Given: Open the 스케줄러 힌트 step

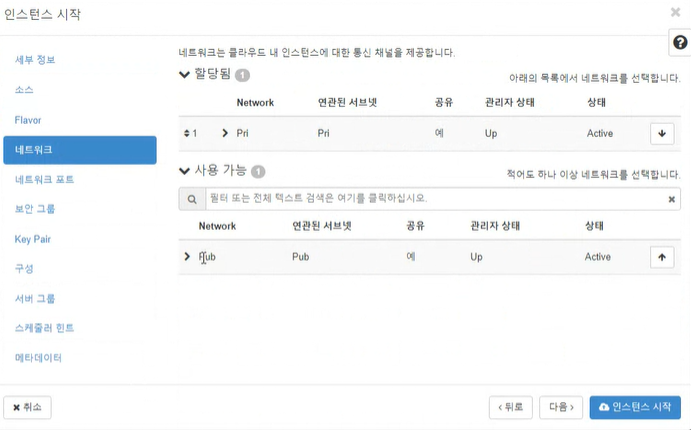Looking at the screenshot, I should coord(45,328).
